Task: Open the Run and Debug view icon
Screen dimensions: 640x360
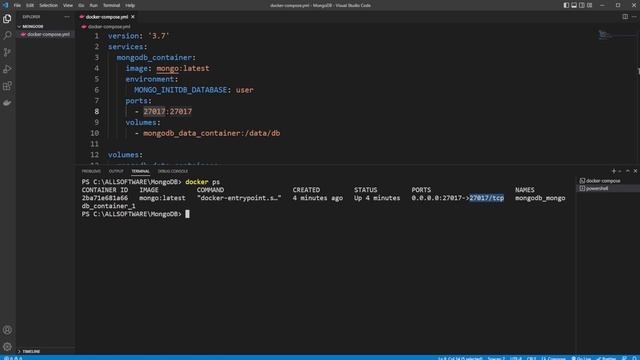Action: coord(7,69)
